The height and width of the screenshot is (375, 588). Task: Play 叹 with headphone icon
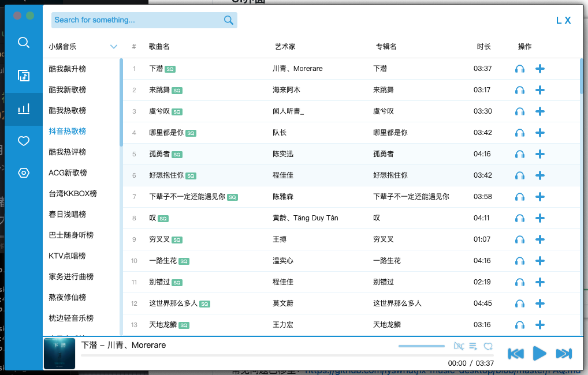519,218
